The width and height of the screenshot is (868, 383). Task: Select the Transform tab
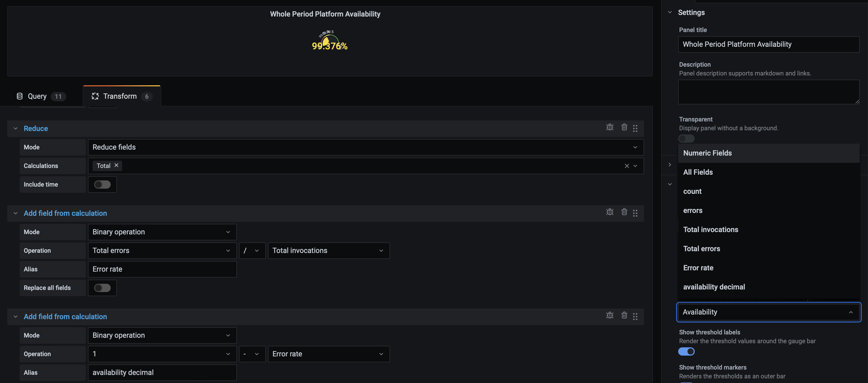click(x=120, y=96)
